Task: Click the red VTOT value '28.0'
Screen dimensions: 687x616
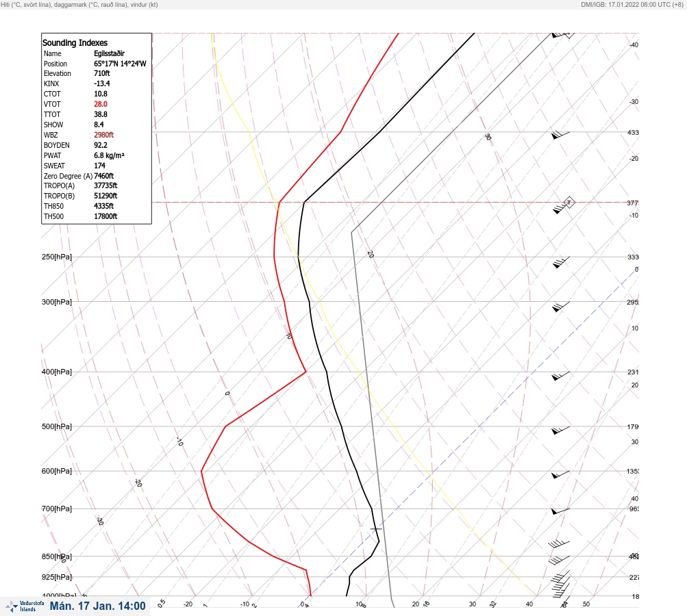Action: tap(100, 104)
